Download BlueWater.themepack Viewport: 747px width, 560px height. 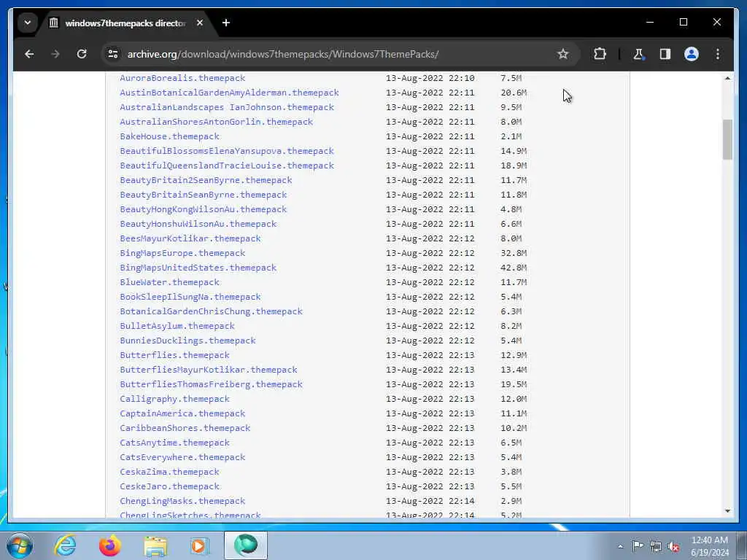[x=169, y=282]
